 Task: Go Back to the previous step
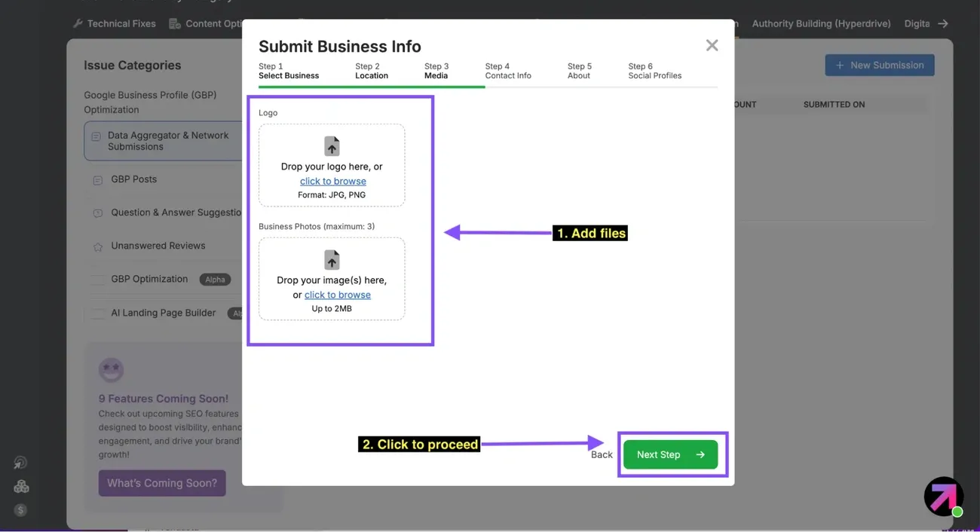click(x=602, y=454)
